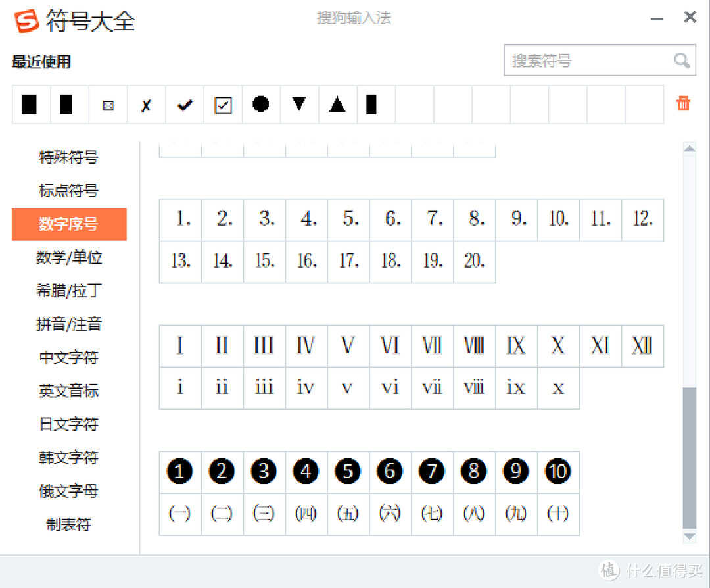Open the 标点符号 category
This screenshot has width=710, height=588.
tap(69, 191)
